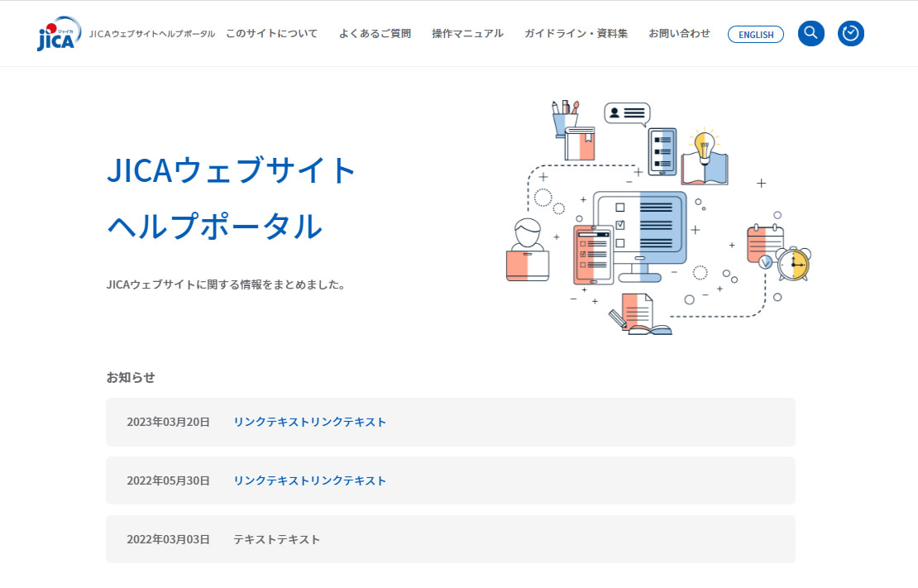Open the ガイドライン・資料集 menu item

(576, 33)
